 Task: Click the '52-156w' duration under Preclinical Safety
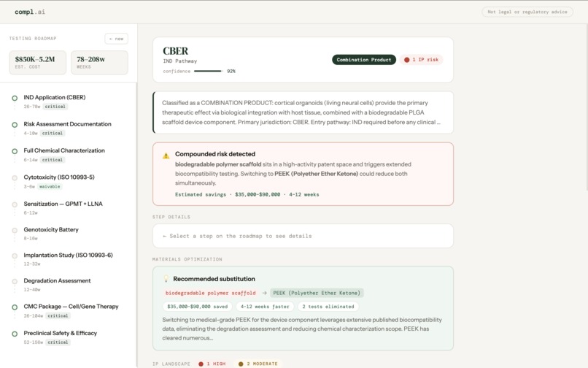pyautogui.click(x=34, y=342)
